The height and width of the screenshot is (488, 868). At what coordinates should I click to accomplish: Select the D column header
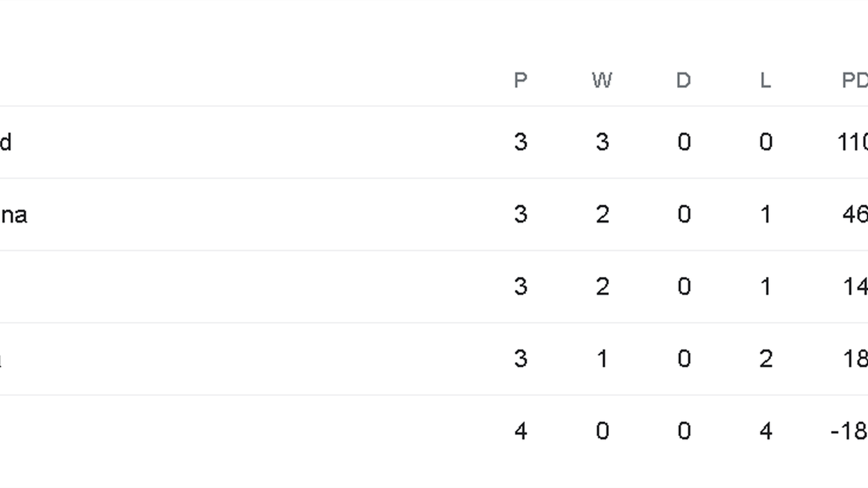(684, 80)
